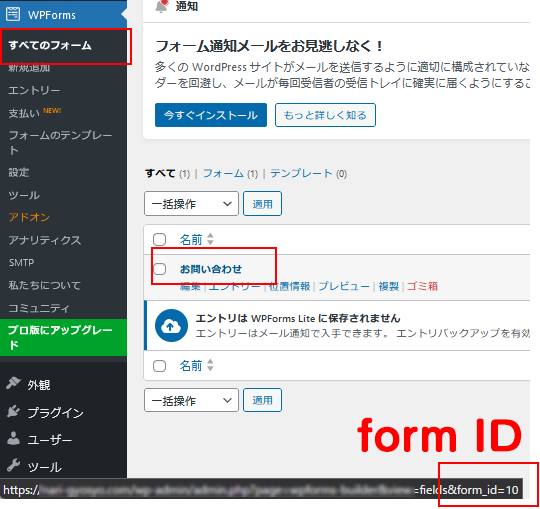
Task: Open コミュニティ menu item
Action: pyautogui.click(x=39, y=308)
